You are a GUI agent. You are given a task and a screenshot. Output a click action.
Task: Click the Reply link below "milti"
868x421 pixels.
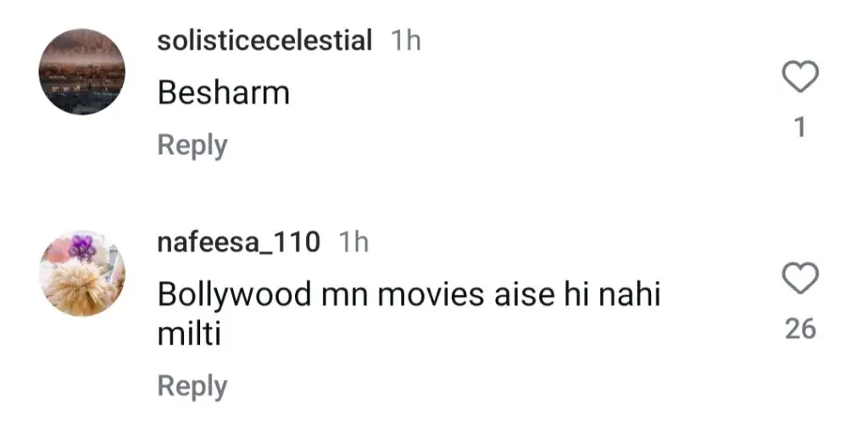pos(192,387)
